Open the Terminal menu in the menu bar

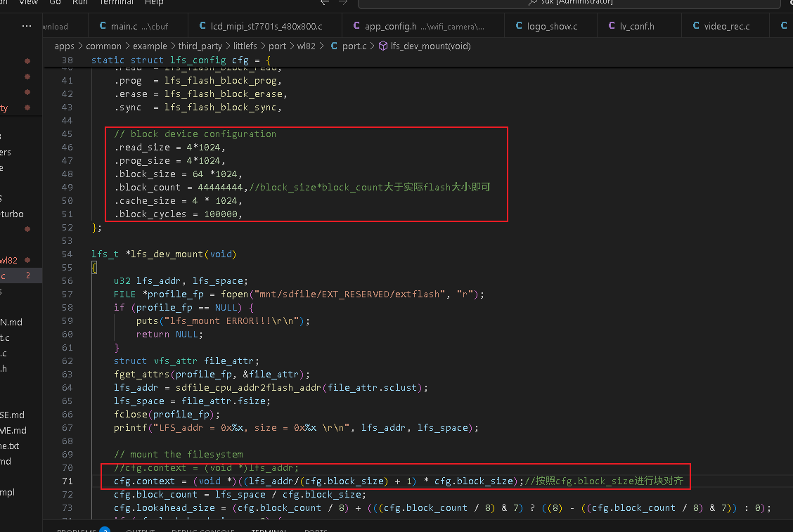(x=116, y=3)
